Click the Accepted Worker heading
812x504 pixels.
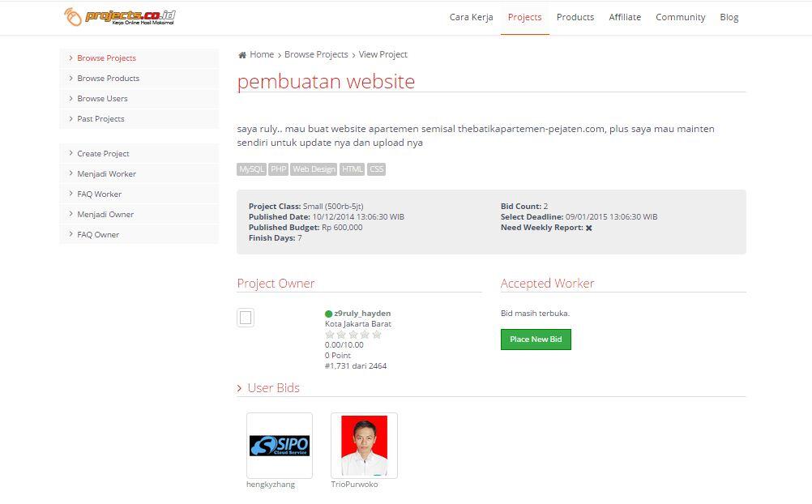tap(547, 284)
